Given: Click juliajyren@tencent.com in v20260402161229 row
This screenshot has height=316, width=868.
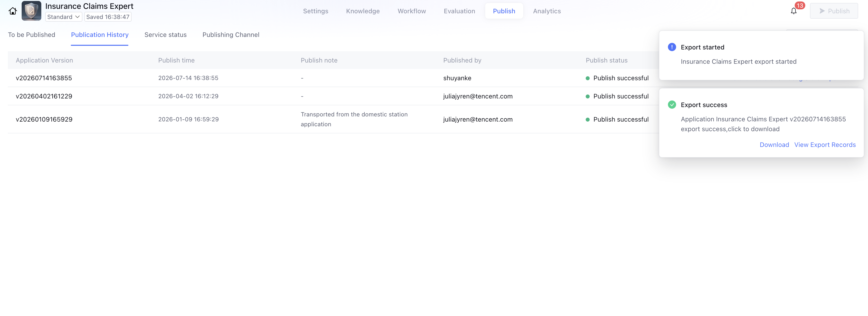Looking at the screenshot, I should tap(478, 96).
